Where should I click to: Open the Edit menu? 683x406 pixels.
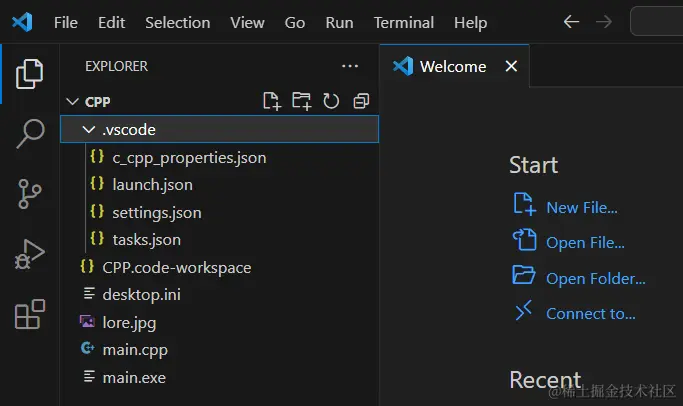tap(112, 22)
